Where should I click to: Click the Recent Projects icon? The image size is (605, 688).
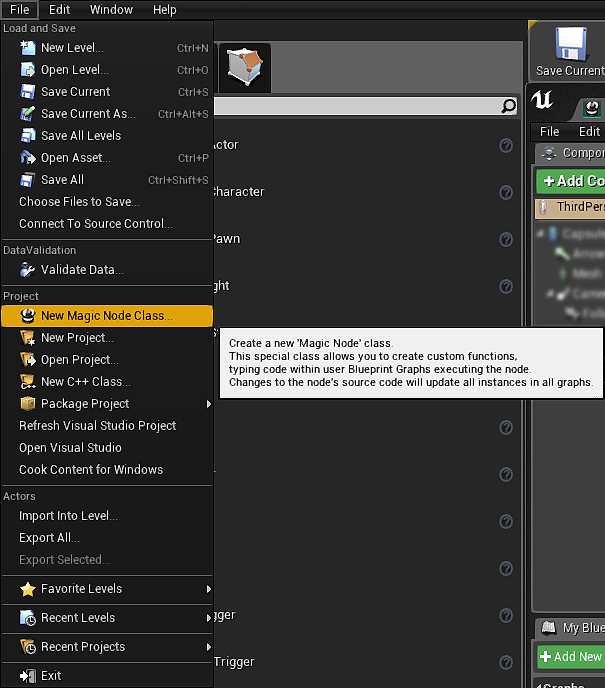pyautogui.click(x=28, y=647)
